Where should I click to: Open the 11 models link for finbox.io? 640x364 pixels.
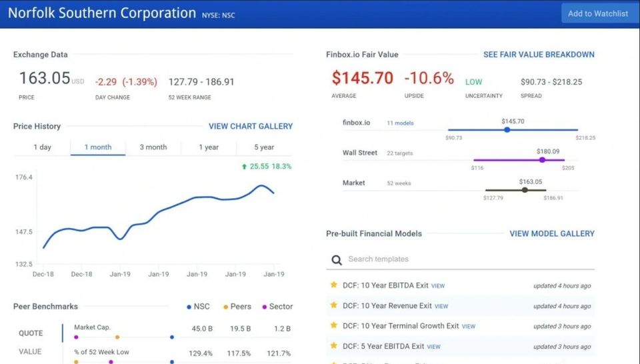click(x=400, y=123)
